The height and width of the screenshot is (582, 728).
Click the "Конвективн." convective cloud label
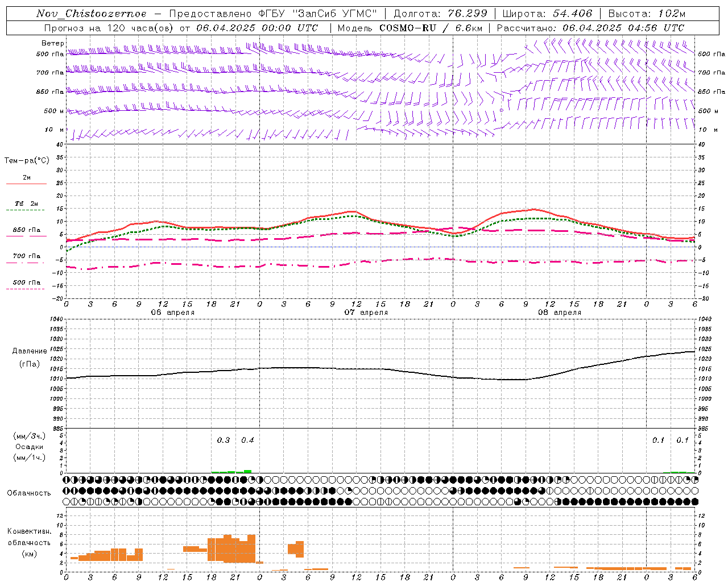tap(30, 531)
